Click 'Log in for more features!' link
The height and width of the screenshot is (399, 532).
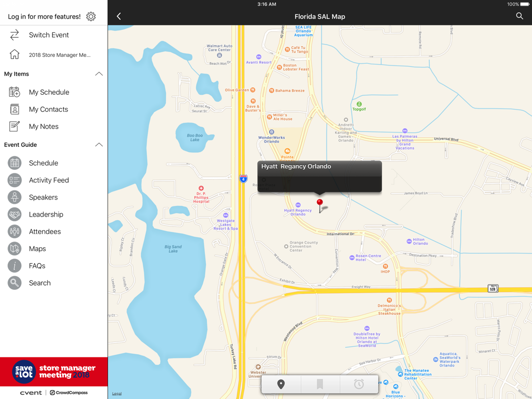point(44,16)
